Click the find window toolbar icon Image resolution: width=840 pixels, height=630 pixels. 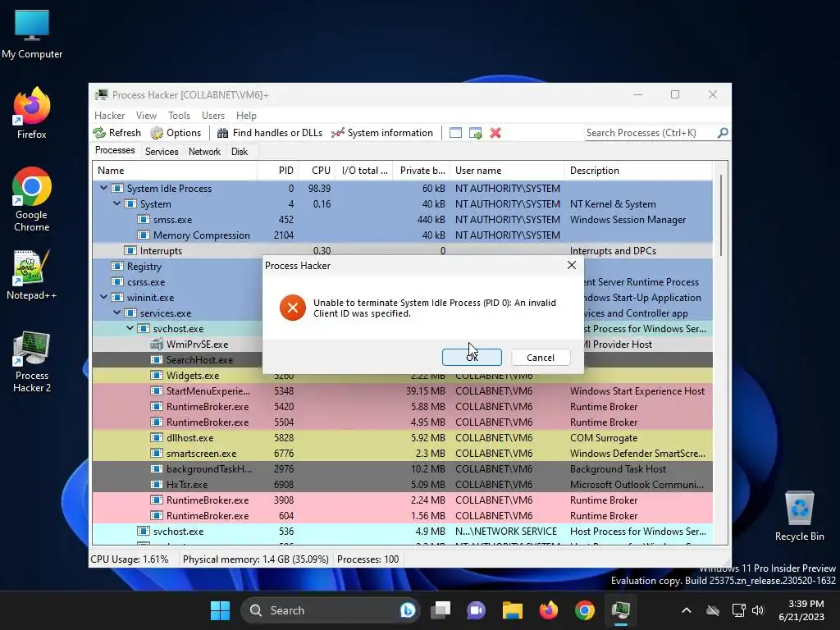tap(455, 133)
